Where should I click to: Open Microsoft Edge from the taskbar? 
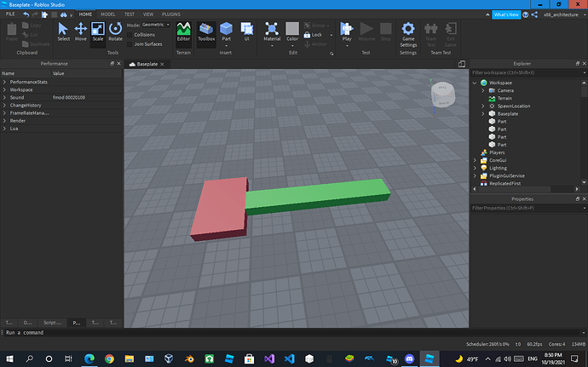(89, 358)
